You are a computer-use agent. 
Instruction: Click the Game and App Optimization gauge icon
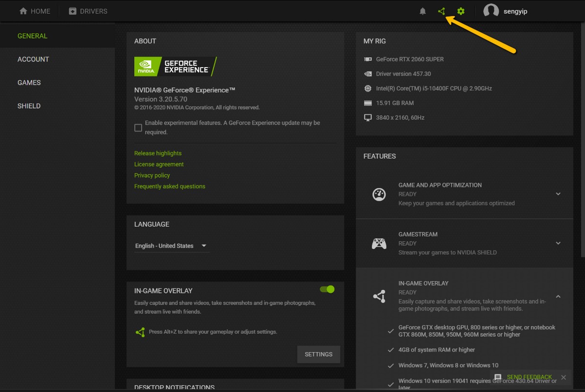379,194
